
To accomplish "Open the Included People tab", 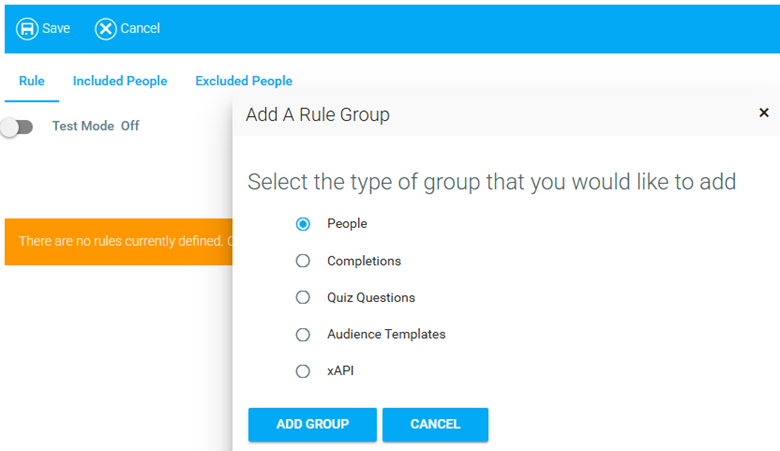I will [x=120, y=81].
